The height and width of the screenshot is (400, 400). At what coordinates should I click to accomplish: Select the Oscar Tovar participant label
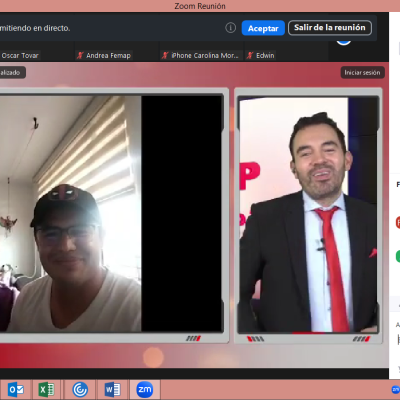click(x=20, y=56)
